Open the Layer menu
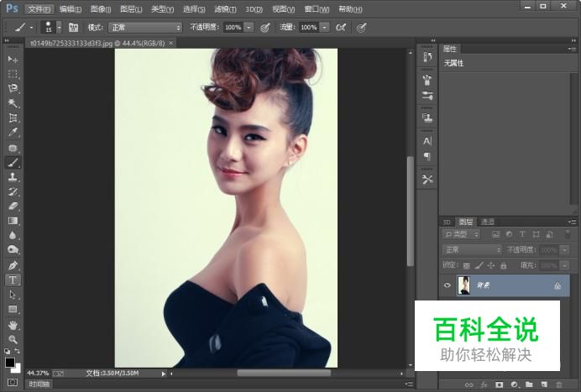This screenshot has width=581, height=392. pos(131,9)
